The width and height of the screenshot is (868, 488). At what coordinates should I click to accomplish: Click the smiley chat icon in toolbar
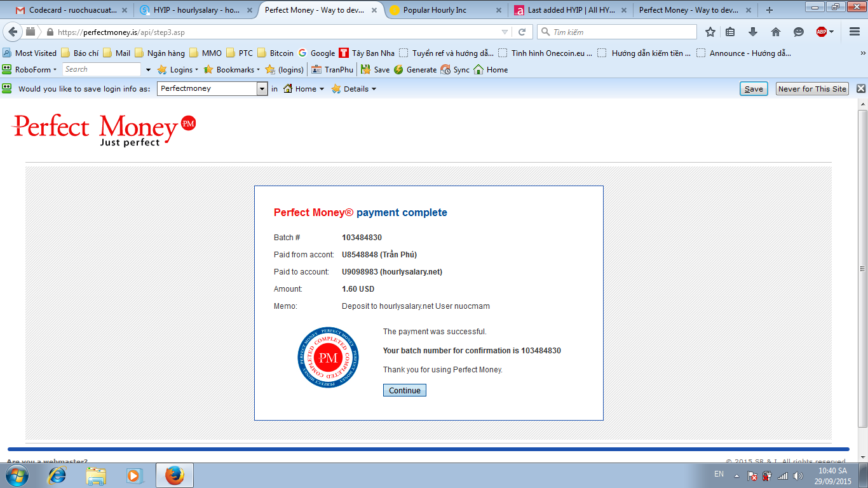pyautogui.click(x=799, y=32)
